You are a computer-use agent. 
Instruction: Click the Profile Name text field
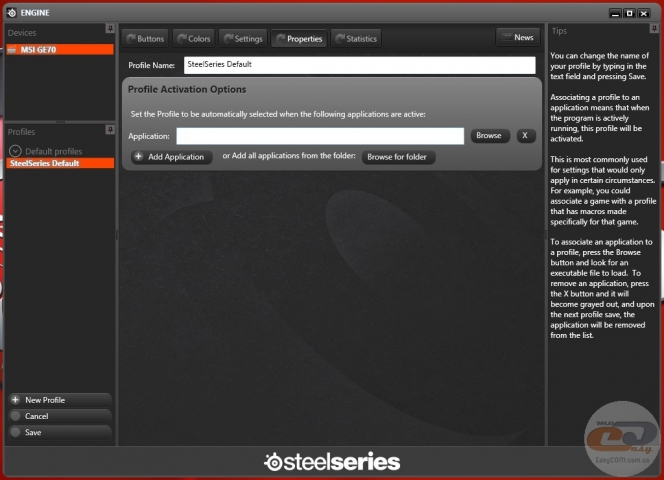pos(360,65)
